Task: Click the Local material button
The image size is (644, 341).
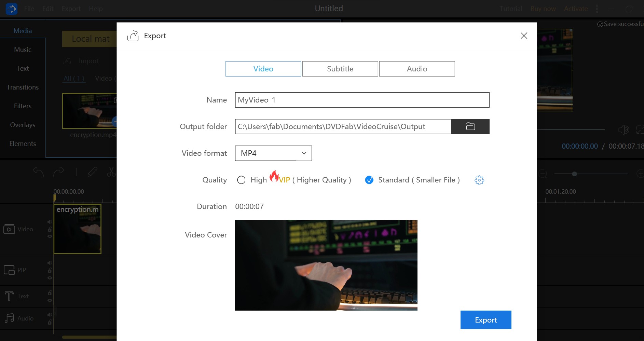Action: pos(90,39)
